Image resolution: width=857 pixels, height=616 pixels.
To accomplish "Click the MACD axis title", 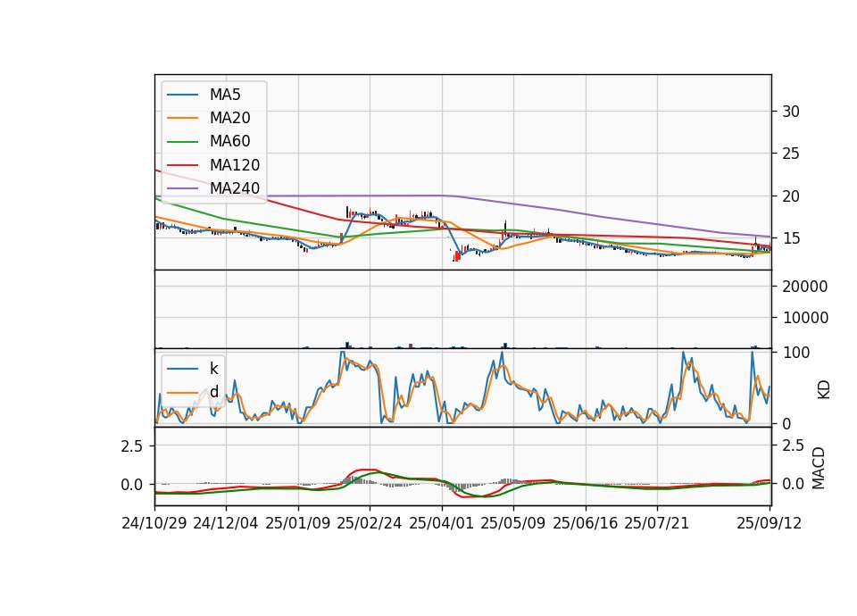I will pyautogui.click(x=819, y=468).
